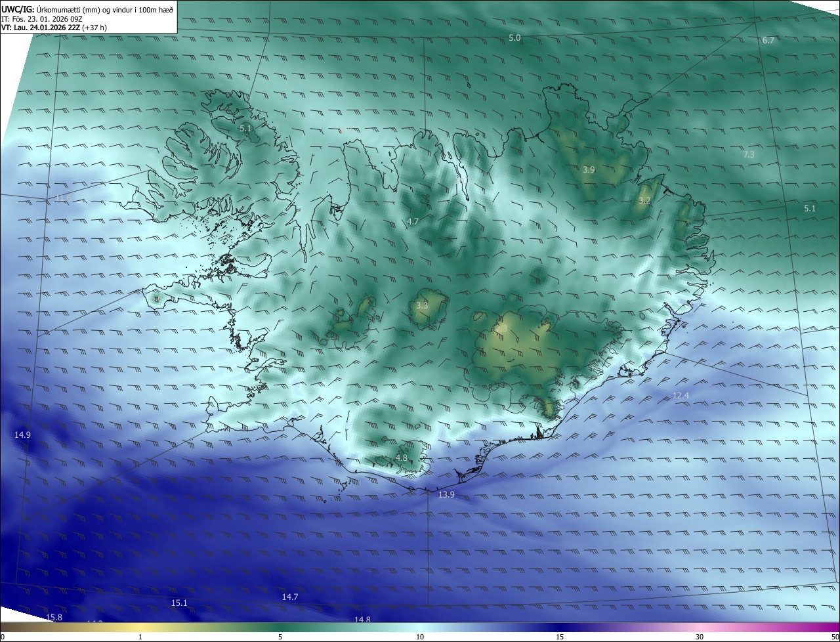Click the 4.8 value label
Screen dimensions: 840x642
click(x=402, y=458)
